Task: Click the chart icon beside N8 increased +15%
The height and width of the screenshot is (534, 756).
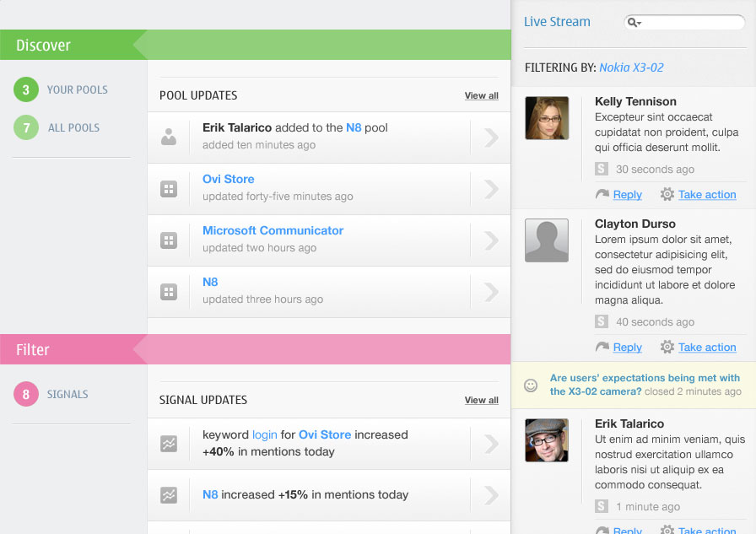Action: 169,495
